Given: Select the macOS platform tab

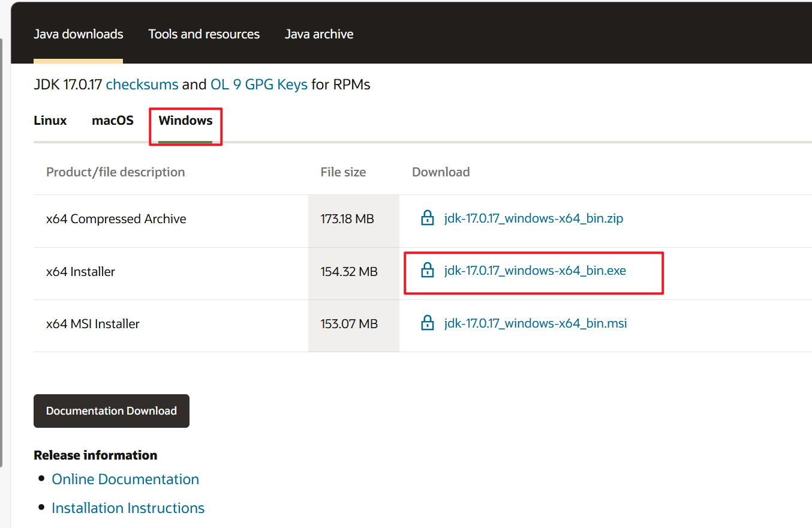Looking at the screenshot, I should point(113,121).
